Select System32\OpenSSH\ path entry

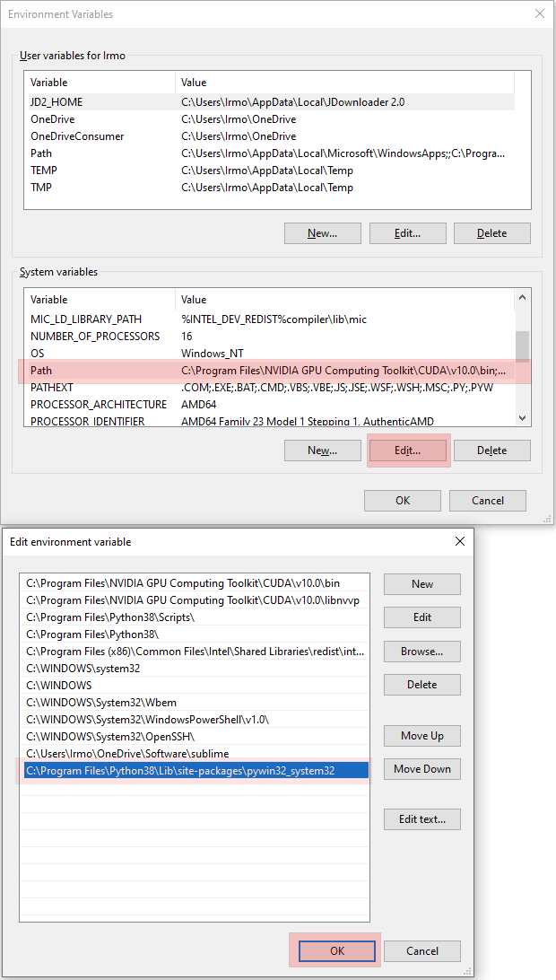(195, 736)
